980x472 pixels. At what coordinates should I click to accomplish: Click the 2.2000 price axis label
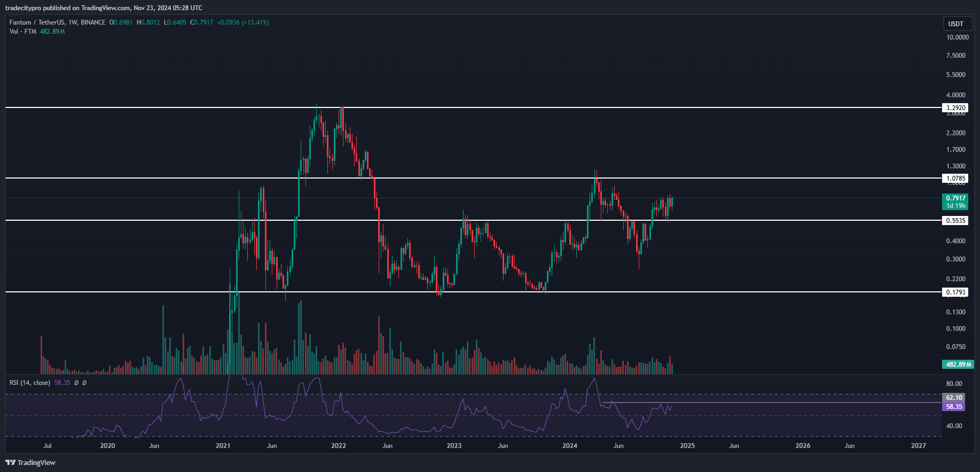click(x=956, y=133)
